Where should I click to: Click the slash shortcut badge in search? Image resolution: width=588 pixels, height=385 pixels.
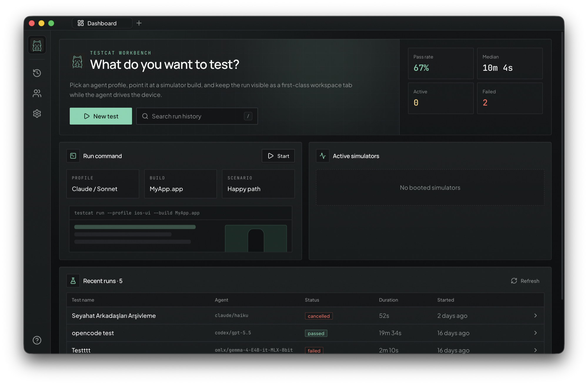248,116
